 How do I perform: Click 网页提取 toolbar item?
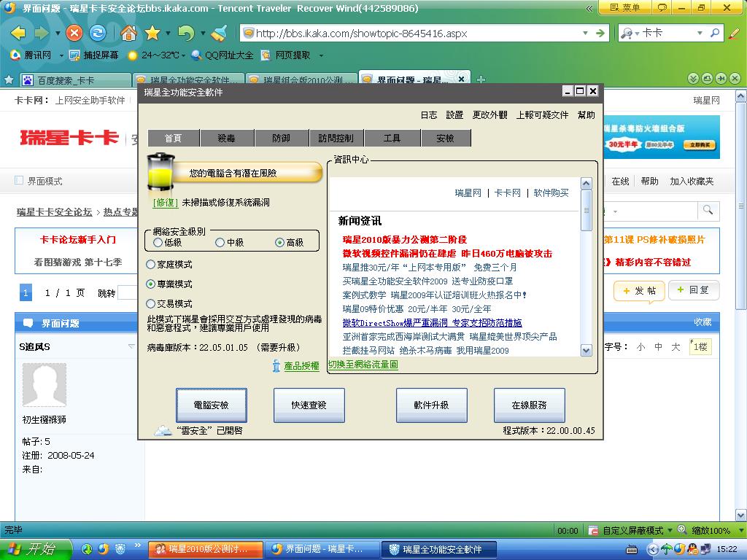click(x=286, y=55)
